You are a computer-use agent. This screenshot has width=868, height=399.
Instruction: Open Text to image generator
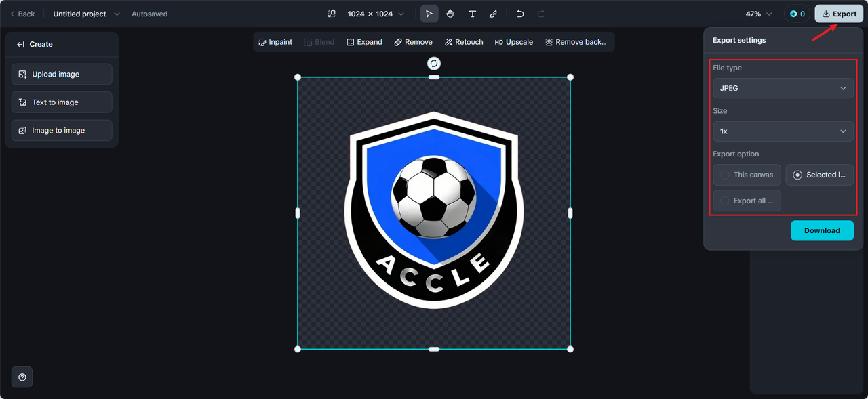pos(62,102)
